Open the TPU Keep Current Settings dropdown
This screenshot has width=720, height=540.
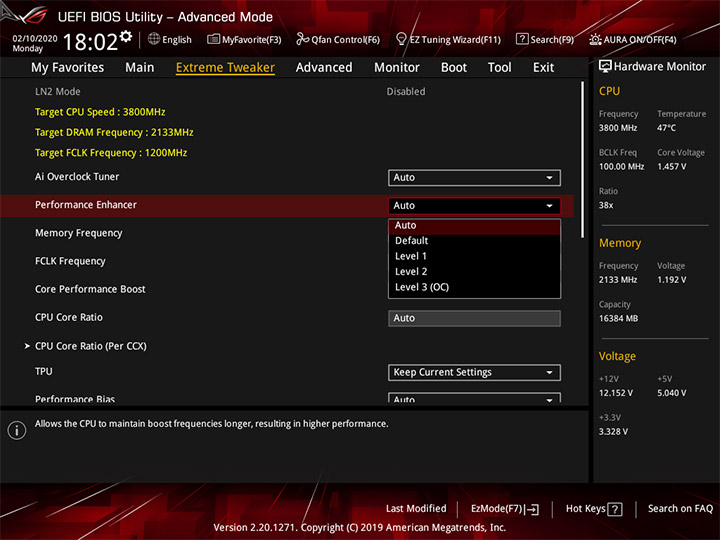pyautogui.click(x=474, y=372)
